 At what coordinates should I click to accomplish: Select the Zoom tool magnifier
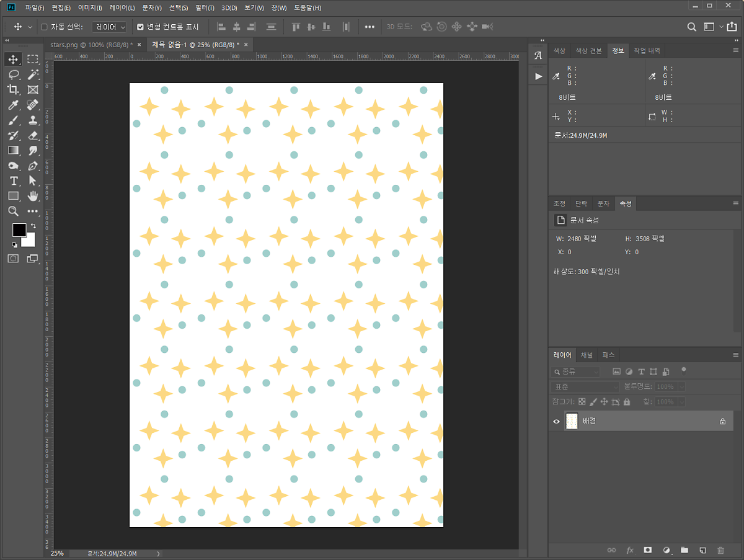click(13, 211)
